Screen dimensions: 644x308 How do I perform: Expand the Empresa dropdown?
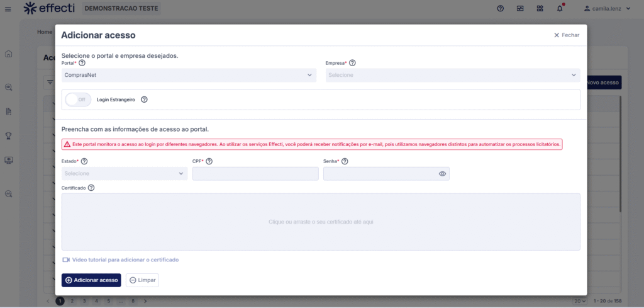tap(452, 75)
